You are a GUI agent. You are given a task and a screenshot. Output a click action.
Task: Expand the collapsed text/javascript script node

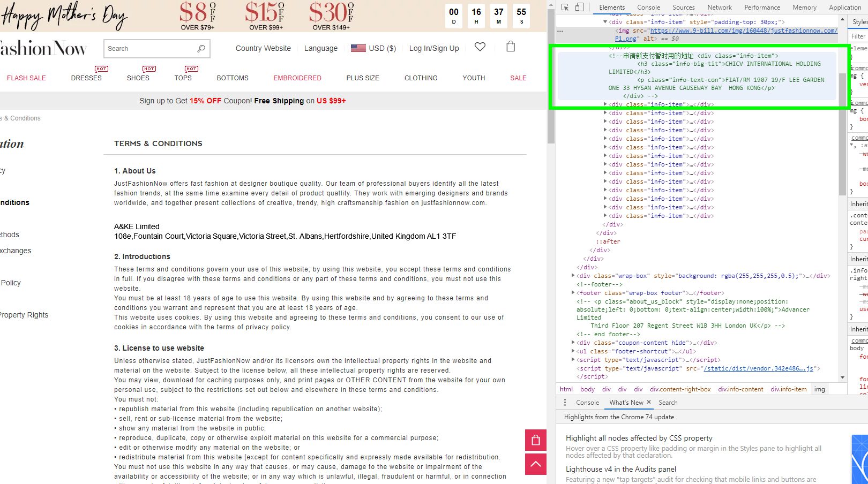(573, 360)
